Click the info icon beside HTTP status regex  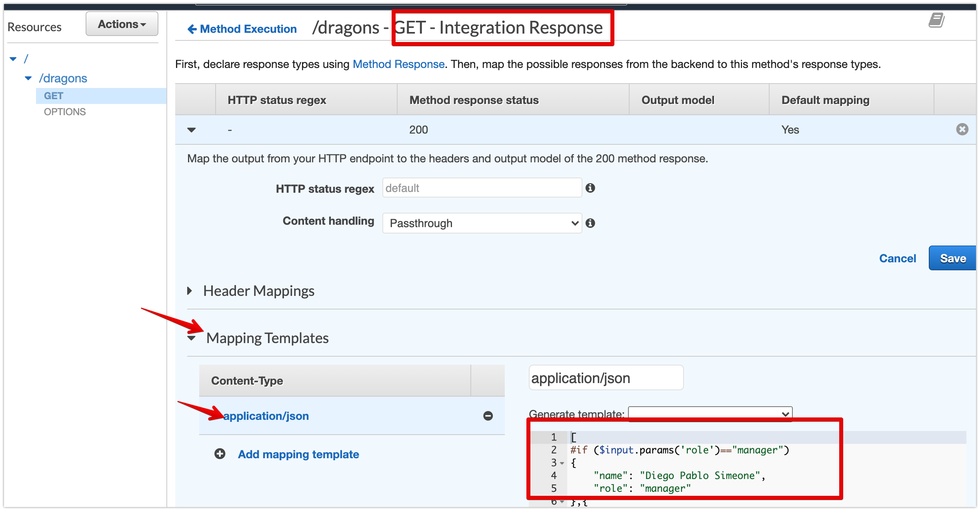591,188
